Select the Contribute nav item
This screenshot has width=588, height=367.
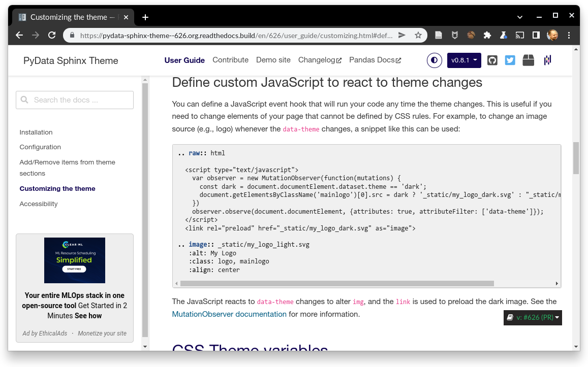point(230,60)
